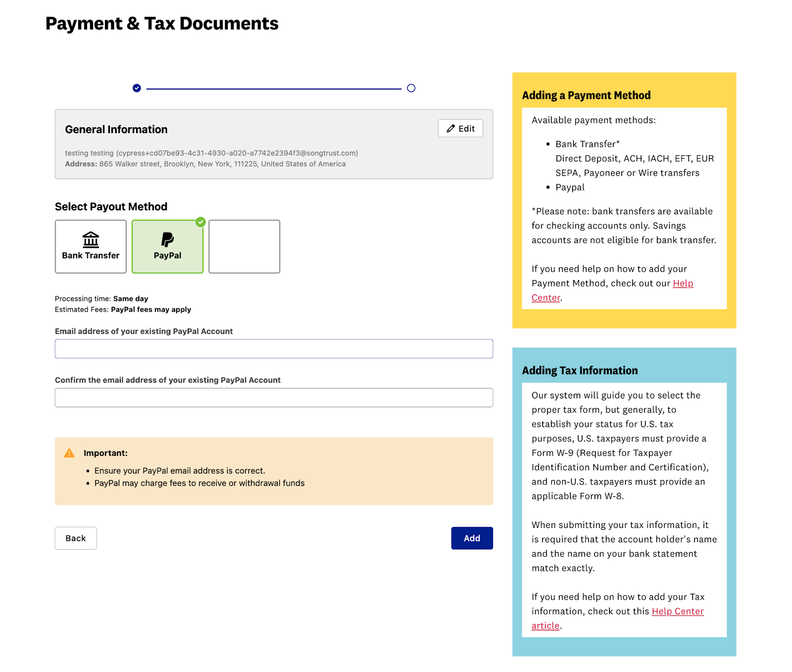This screenshot has height=672, width=792.
Task: Edit the General Information section
Action: tap(460, 128)
